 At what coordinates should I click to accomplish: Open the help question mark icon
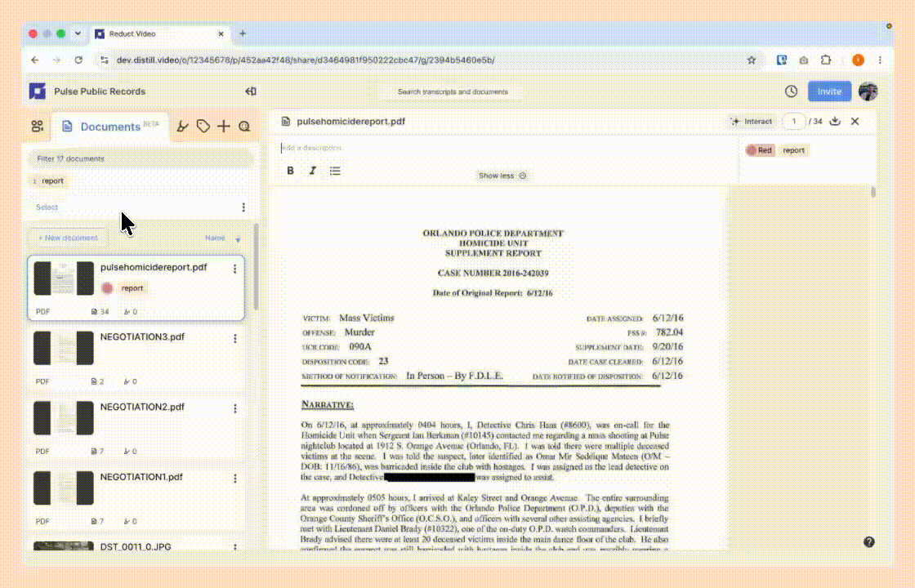869,542
